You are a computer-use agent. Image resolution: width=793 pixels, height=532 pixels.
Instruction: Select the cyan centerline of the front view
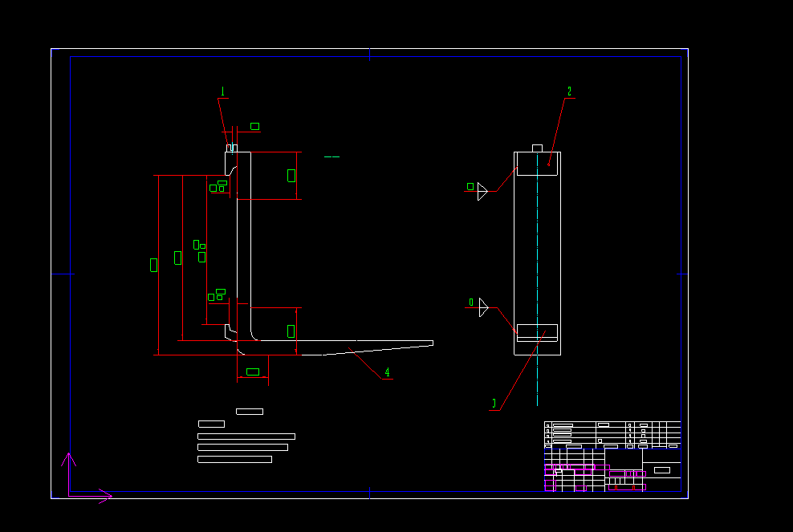[x=537, y=279]
